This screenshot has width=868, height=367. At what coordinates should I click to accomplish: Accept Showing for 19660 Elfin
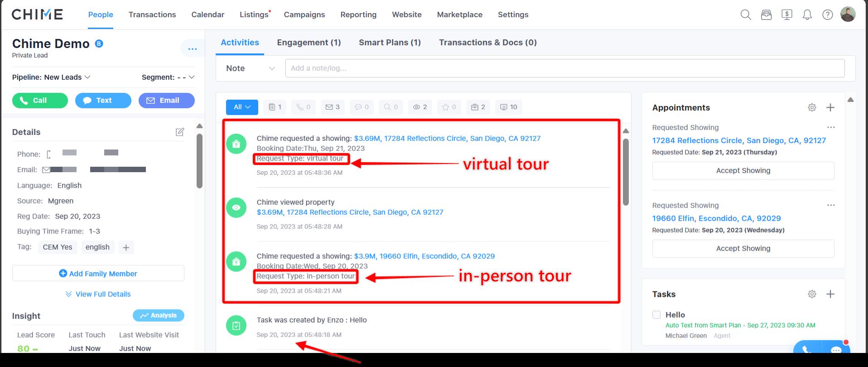click(x=743, y=249)
